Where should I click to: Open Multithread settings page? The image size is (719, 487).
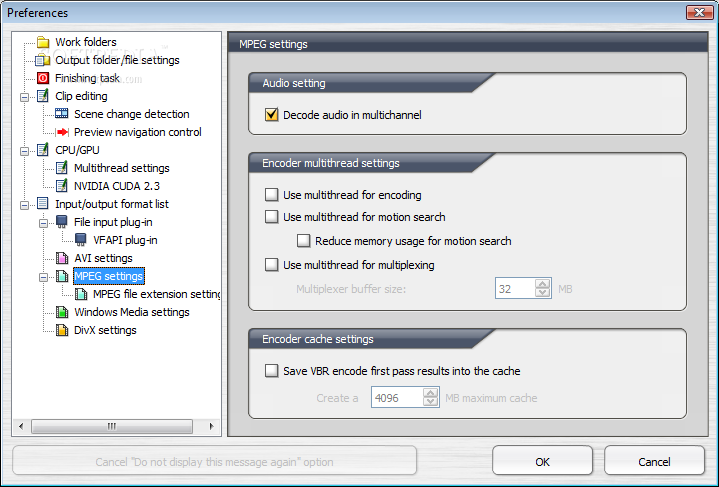122,168
